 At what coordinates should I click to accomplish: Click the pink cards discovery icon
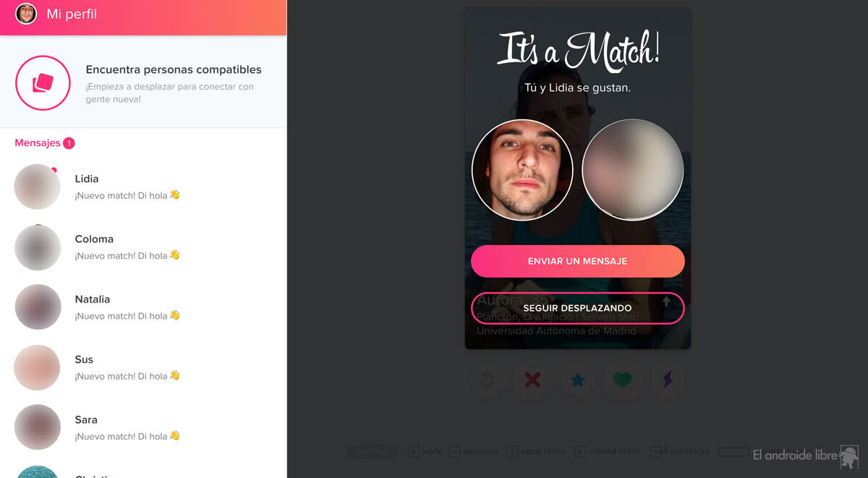click(x=43, y=83)
